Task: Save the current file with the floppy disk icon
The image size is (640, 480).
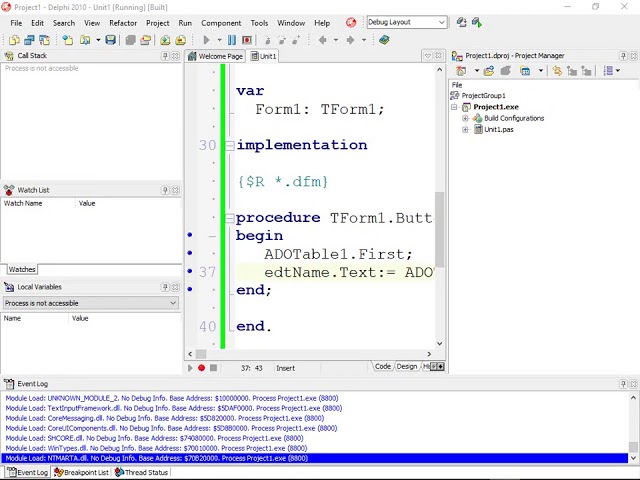Action: (110, 40)
